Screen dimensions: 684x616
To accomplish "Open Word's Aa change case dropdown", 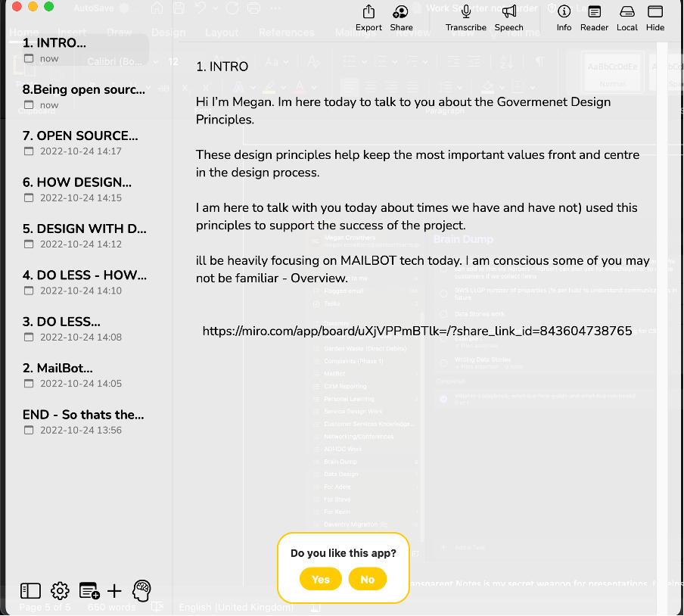I will [x=277, y=62].
